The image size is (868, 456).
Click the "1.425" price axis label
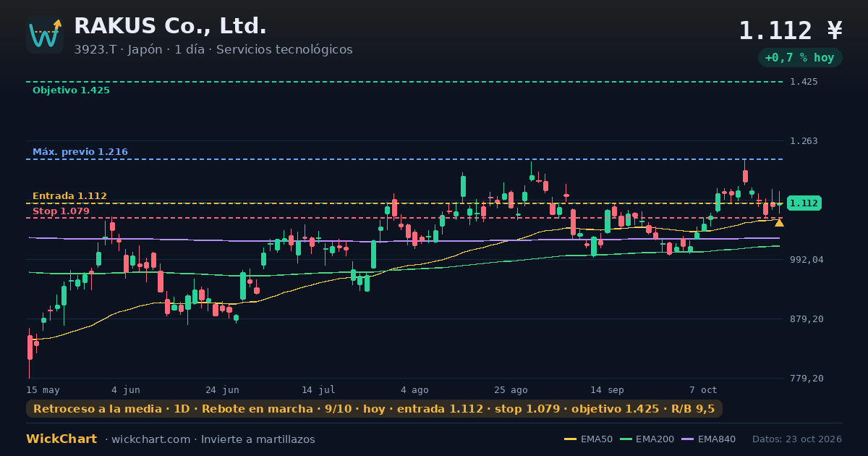point(804,82)
